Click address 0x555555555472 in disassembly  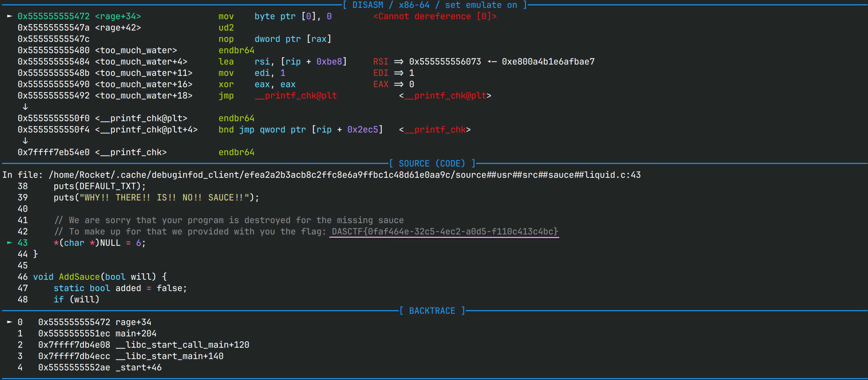[54, 16]
